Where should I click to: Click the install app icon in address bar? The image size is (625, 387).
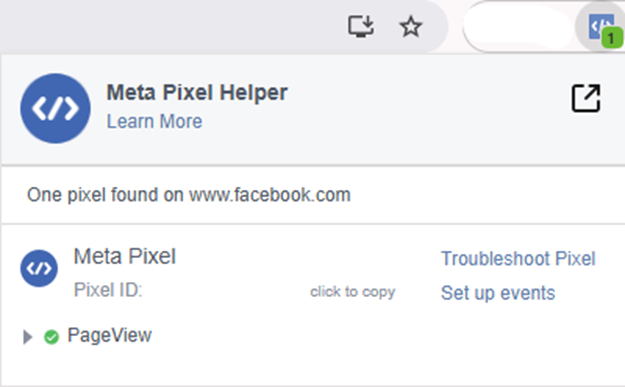coord(361,26)
